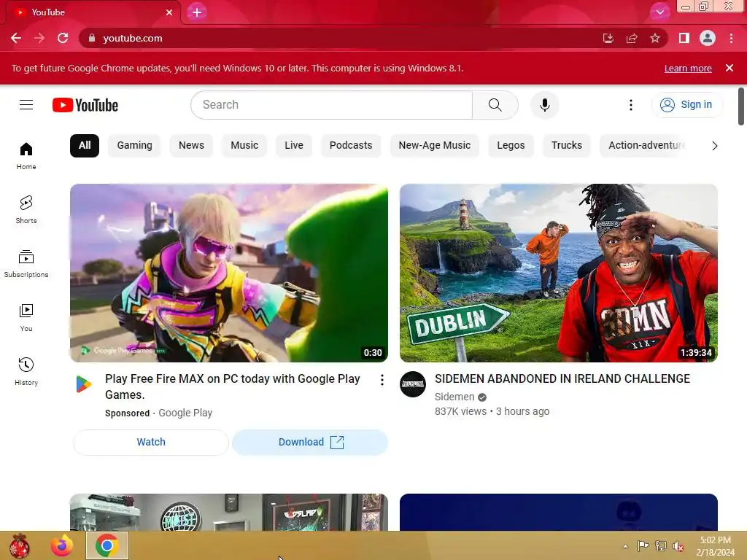747x560 pixels.
Task: Open Chrome three-dot menu
Action: tap(731, 38)
